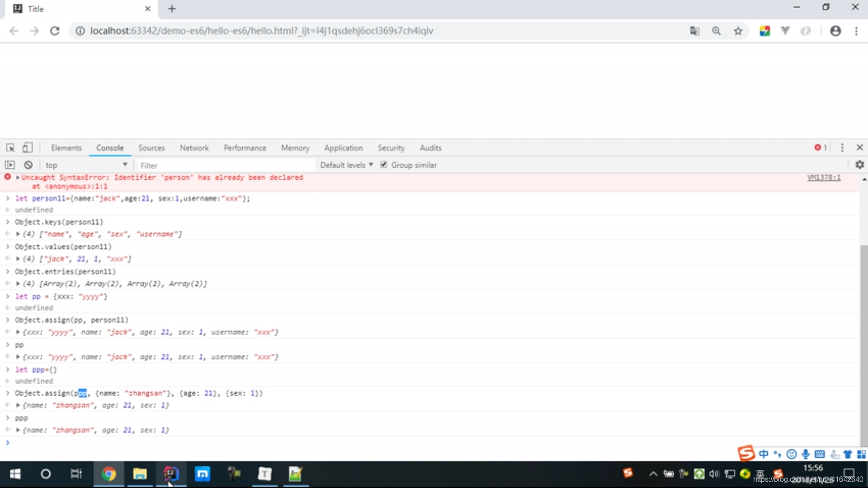This screenshot has width=868, height=488.
Task: Show the console sidebar icon
Action: click(10, 165)
